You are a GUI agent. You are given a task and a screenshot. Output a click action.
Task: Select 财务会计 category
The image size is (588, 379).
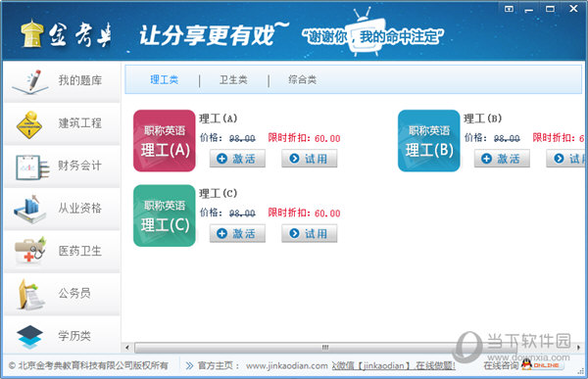coord(63,166)
